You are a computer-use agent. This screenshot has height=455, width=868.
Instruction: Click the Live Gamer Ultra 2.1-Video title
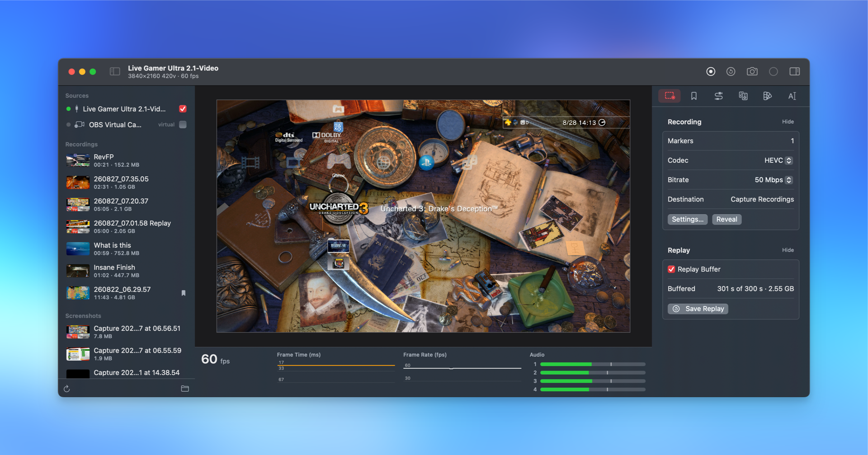pyautogui.click(x=173, y=68)
